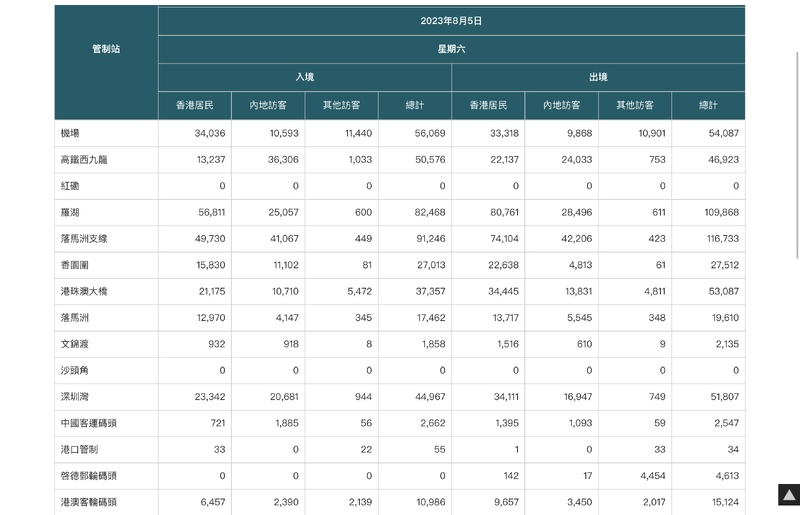Click the 2023年8月5日 date header

click(452, 21)
